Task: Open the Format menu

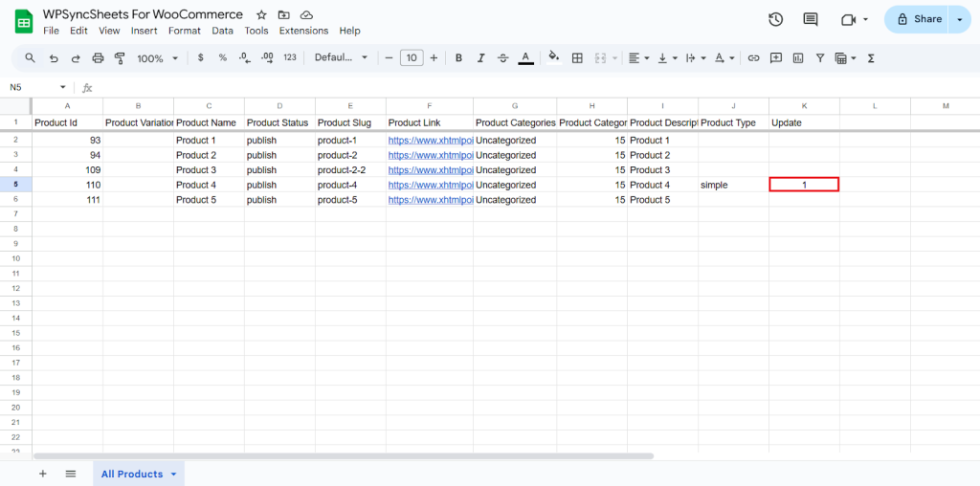Action: pos(185,31)
